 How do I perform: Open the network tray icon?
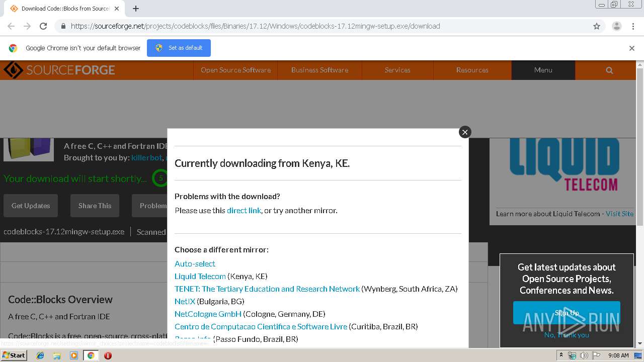[x=572, y=355]
